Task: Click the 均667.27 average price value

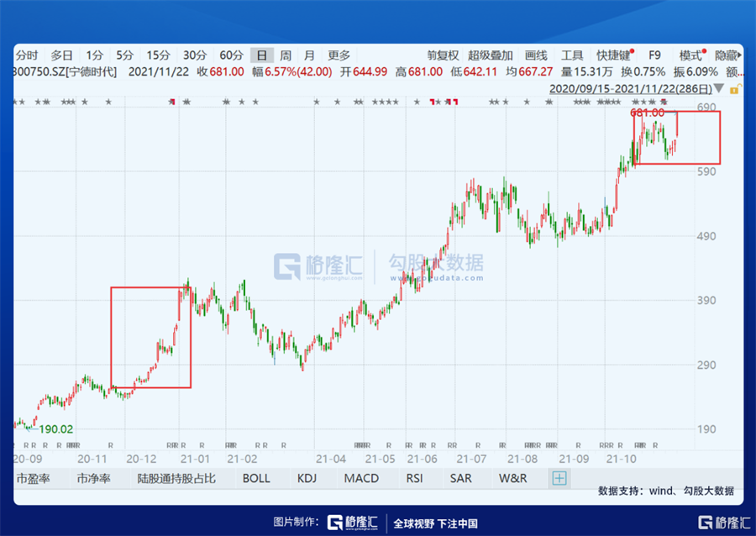Action: coord(529,71)
